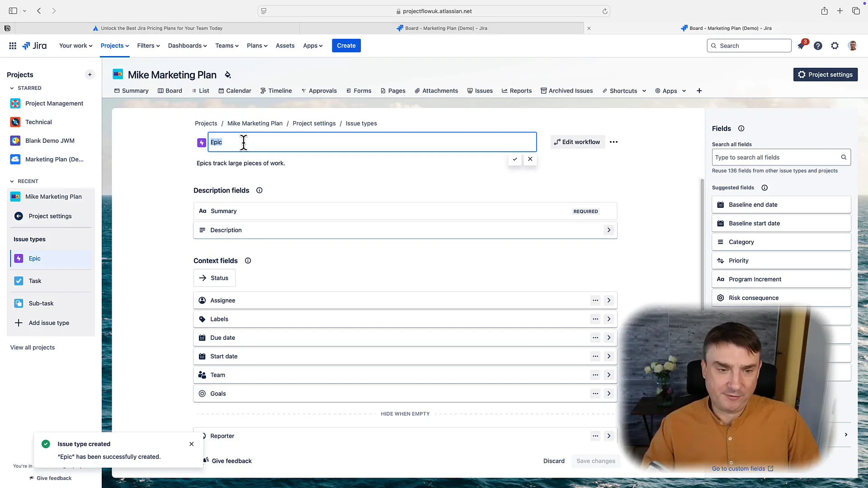The height and width of the screenshot is (488, 868).
Task: Open the browser sidebar toggle icon
Action: (x=13, y=11)
